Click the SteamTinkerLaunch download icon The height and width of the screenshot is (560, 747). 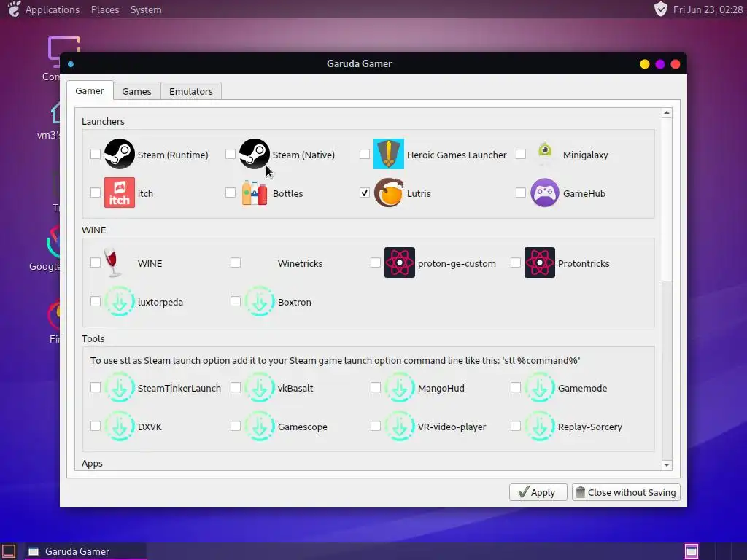tap(120, 387)
